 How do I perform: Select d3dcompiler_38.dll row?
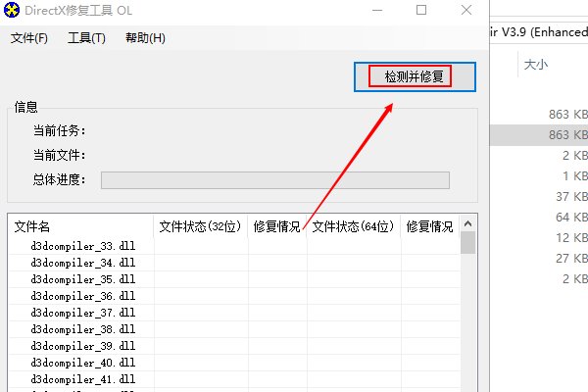234,329
